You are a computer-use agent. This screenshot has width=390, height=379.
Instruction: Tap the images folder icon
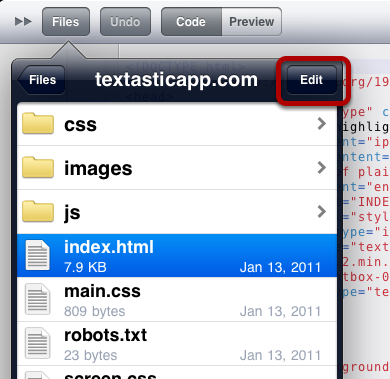click(x=38, y=167)
